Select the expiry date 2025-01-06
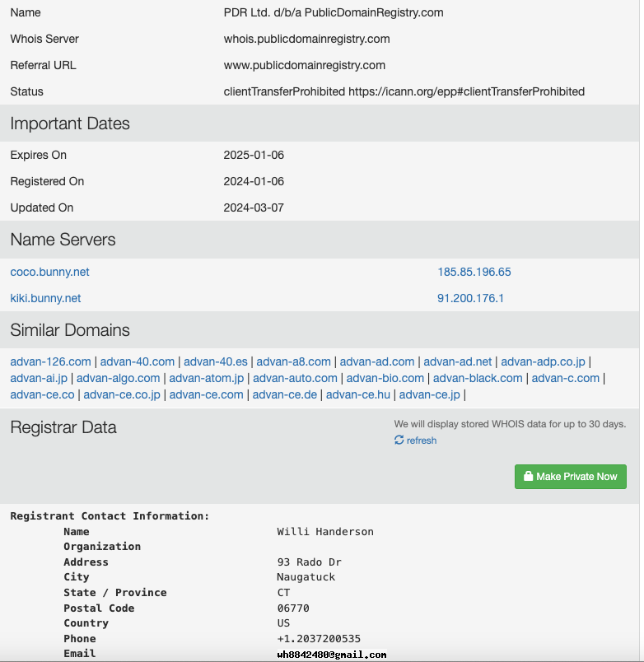Screen dimensions: 644x662 pos(254,155)
